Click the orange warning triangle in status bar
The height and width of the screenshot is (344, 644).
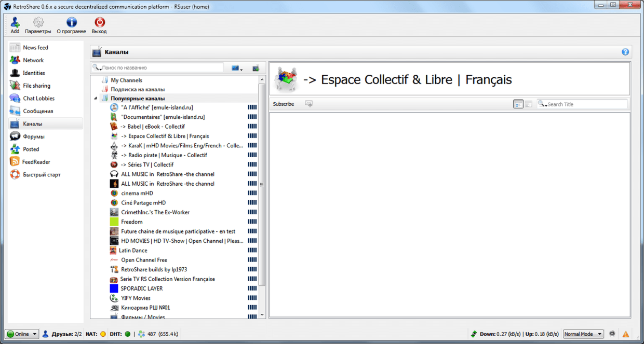pos(626,334)
